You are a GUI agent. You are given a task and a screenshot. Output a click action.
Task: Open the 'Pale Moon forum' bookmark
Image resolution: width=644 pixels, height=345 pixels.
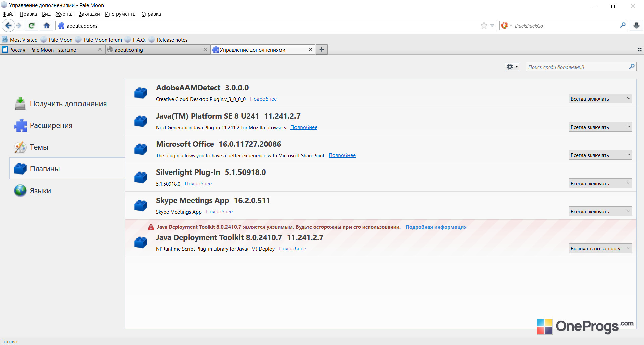coord(99,40)
